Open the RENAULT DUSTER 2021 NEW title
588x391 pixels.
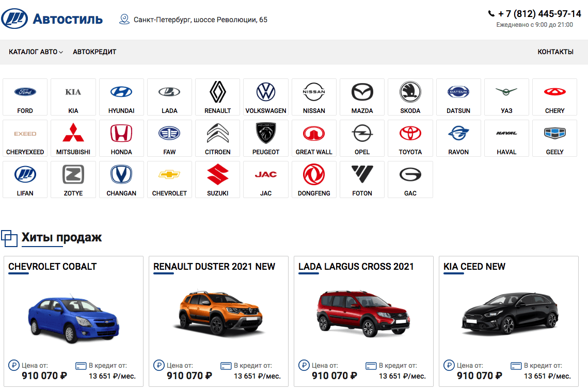coord(214,267)
